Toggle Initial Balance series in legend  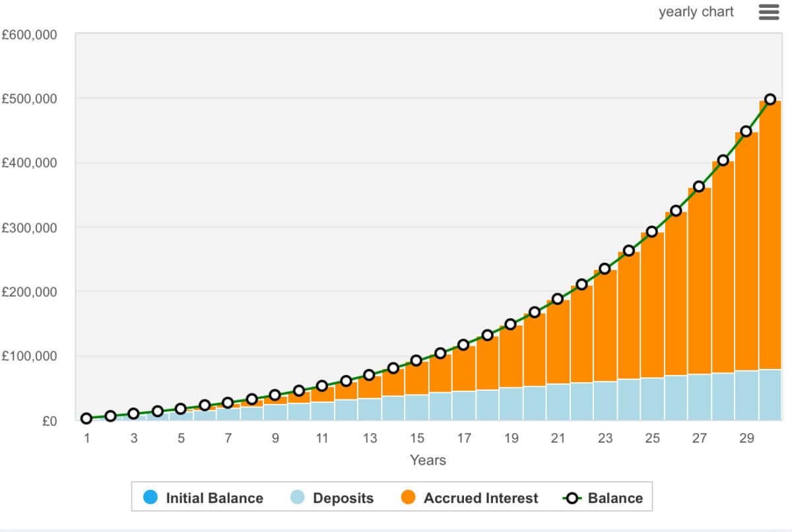(x=214, y=498)
